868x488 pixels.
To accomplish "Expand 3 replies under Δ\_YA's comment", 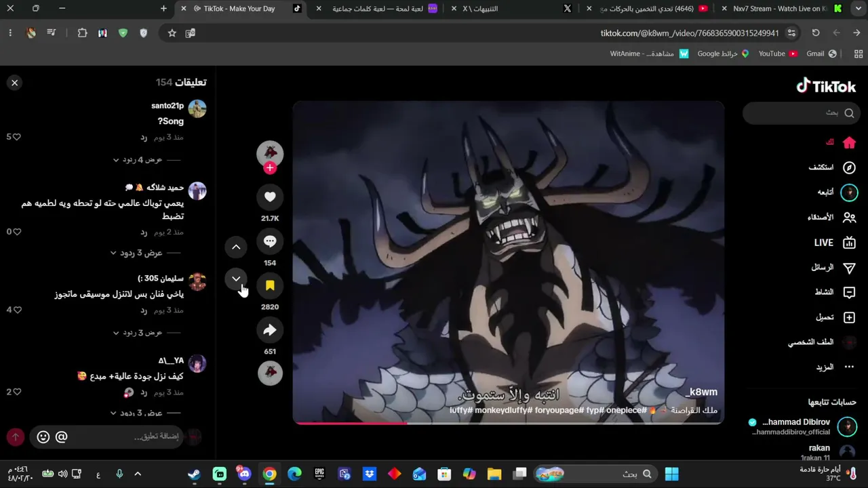I will [x=138, y=413].
